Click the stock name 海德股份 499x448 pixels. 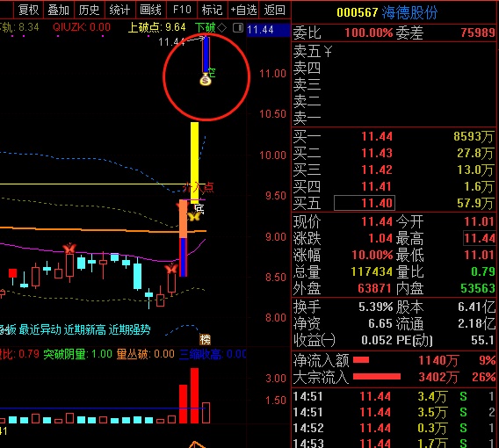pyautogui.click(x=409, y=12)
